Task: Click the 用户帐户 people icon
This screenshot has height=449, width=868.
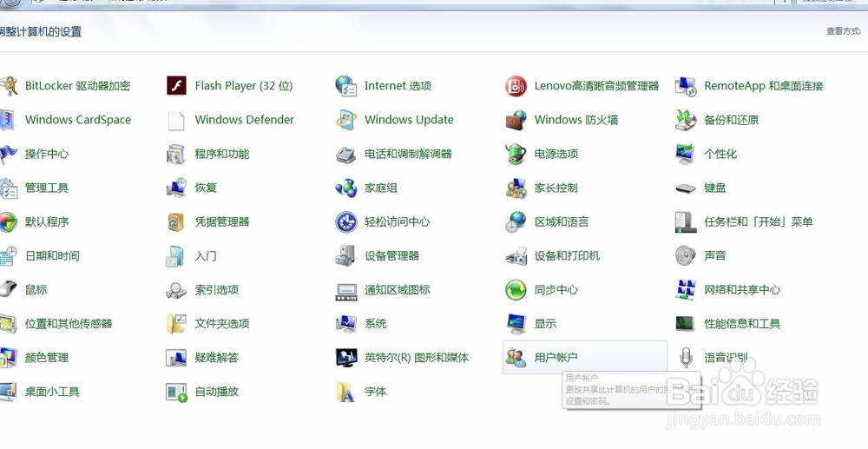Action: pyautogui.click(x=516, y=358)
